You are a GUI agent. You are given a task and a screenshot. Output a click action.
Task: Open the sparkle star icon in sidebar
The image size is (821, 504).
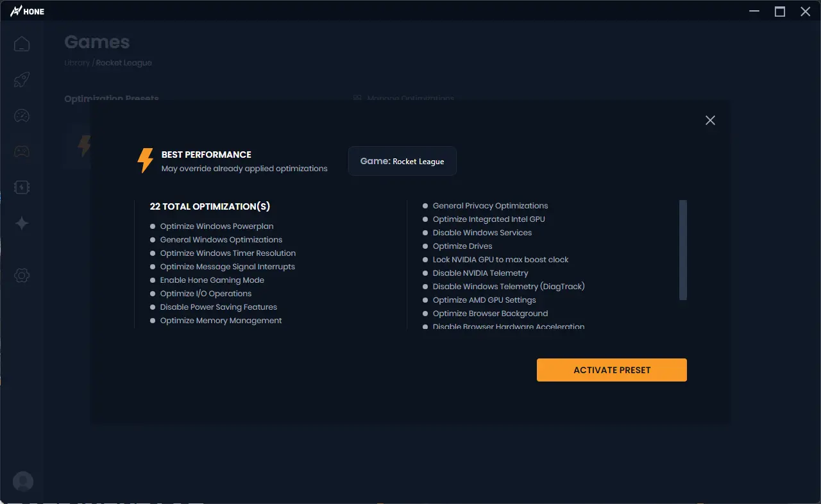(x=22, y=223)
